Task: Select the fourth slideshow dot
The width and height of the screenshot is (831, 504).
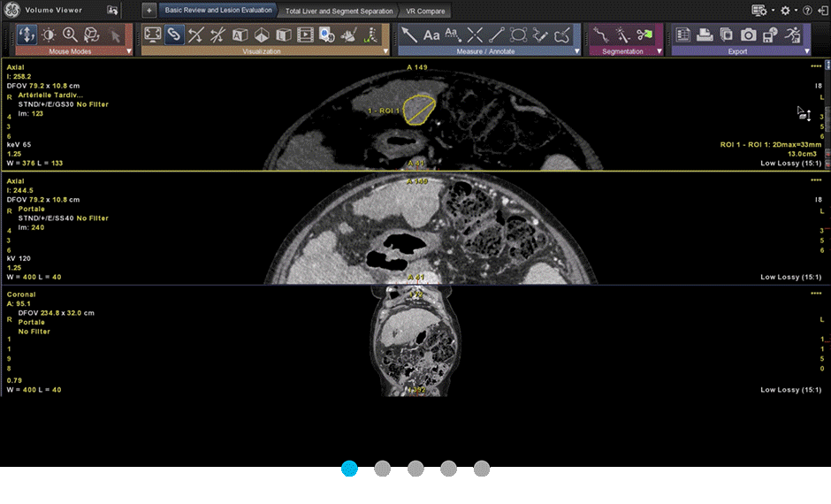Action: tap(448, 469)
